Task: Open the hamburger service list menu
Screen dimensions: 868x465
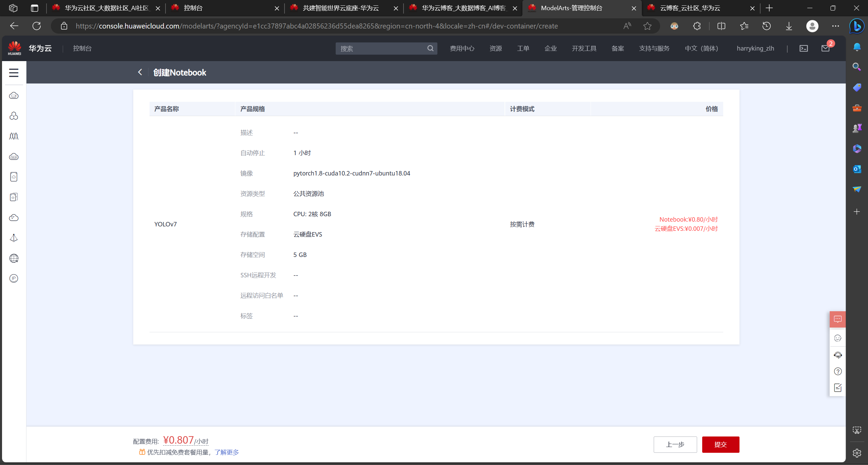Action: click(x=14, y=73)
